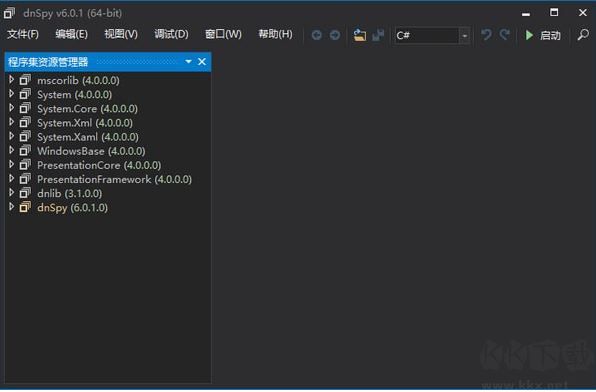The width and height of the screenshot is (596, 392).
Task: Click the PresentationFramework assembly icon
Action: pos(25,179)
